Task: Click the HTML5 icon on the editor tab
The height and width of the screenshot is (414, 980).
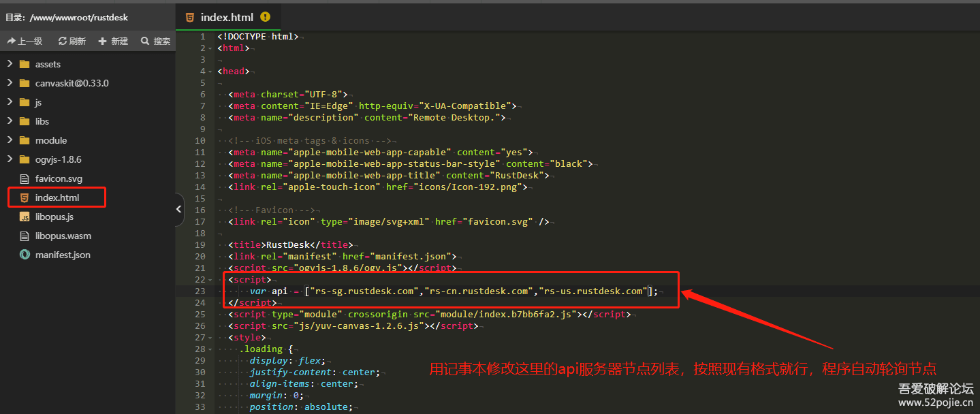Action: coord(190,17)
